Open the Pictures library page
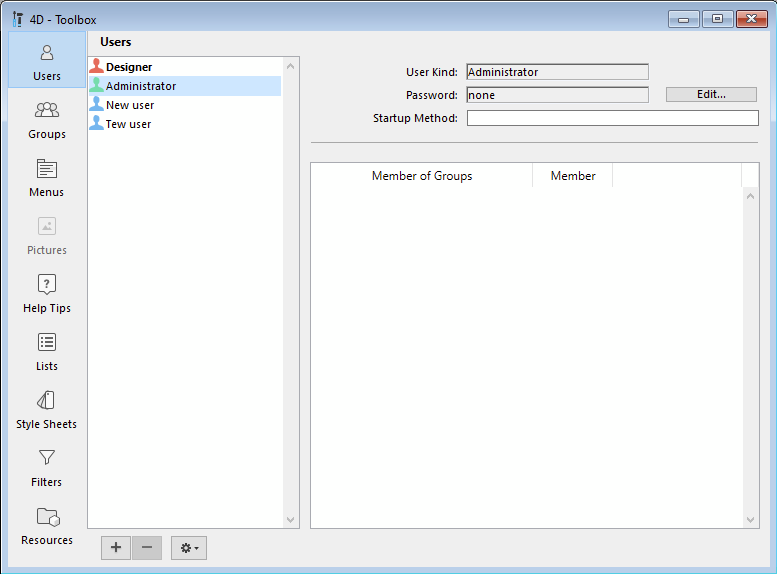777x574 pixels. 47,236
